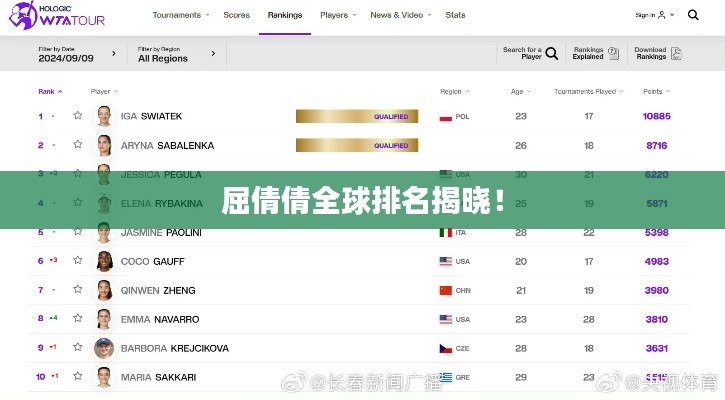This screenshot has height=400, width=725.
Task: Click Sabalenka's gold Qualified banner
Action: pyautogui.click(x=357, y=146)
